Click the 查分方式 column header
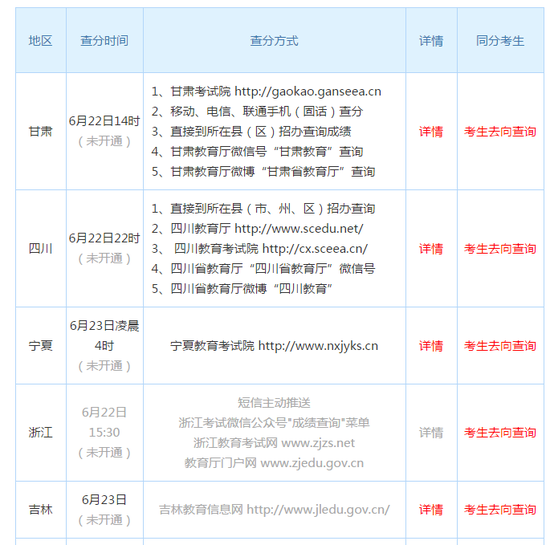550x545 pixels. click(274, 41)
